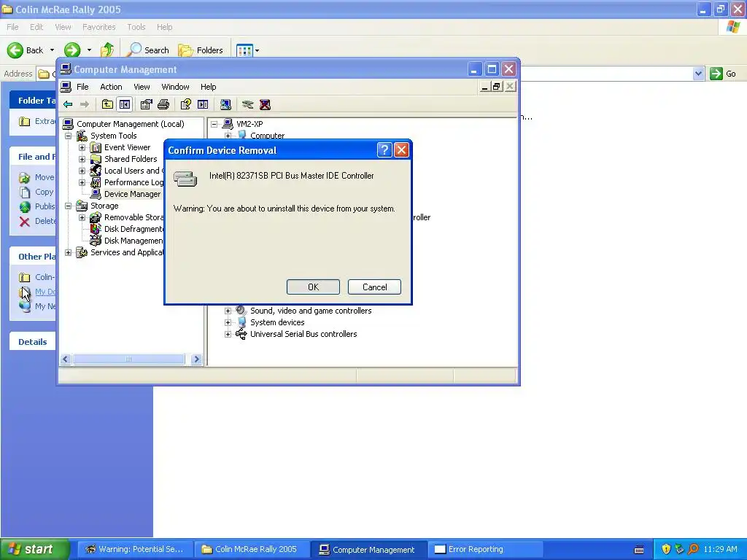The width and height of the screenshot is (747, 560).
Task: Open the File menu in Computer Management
Action: [82, 87]
